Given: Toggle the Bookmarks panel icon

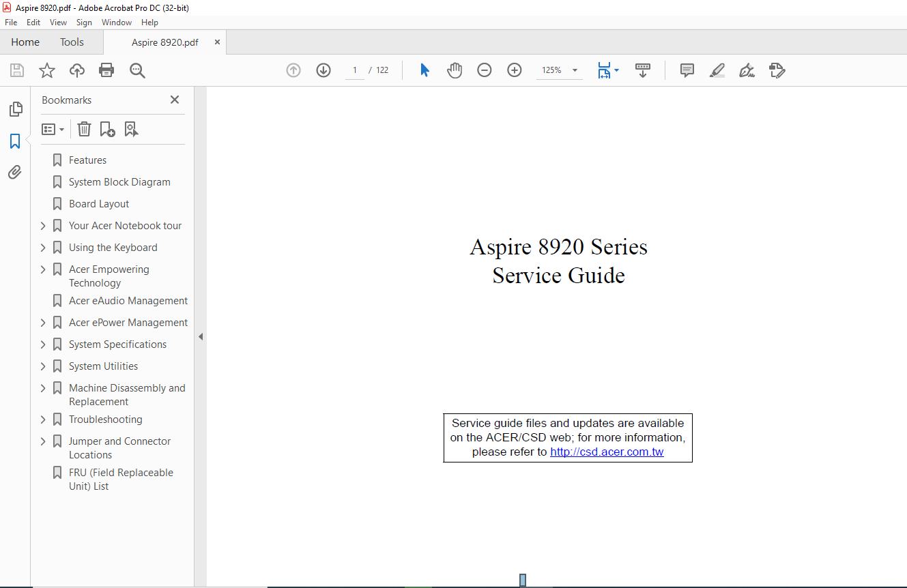Looking at the screenshot, I should point(15,141).
